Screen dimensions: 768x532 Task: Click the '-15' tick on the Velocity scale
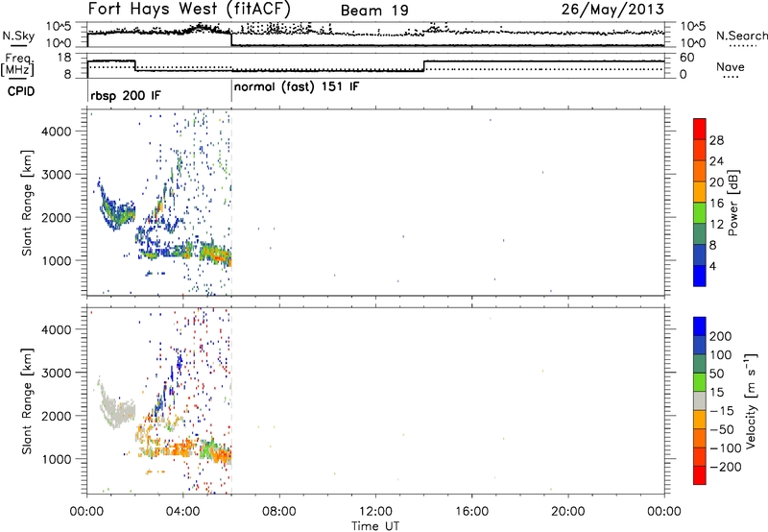click(x=722, y=410)
